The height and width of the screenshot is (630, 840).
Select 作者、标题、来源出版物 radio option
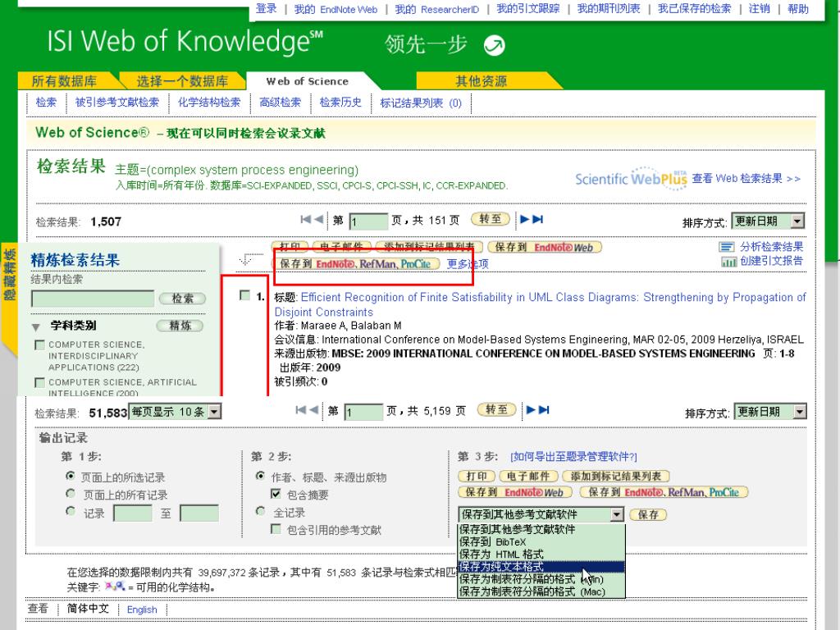tap(260, 476)
